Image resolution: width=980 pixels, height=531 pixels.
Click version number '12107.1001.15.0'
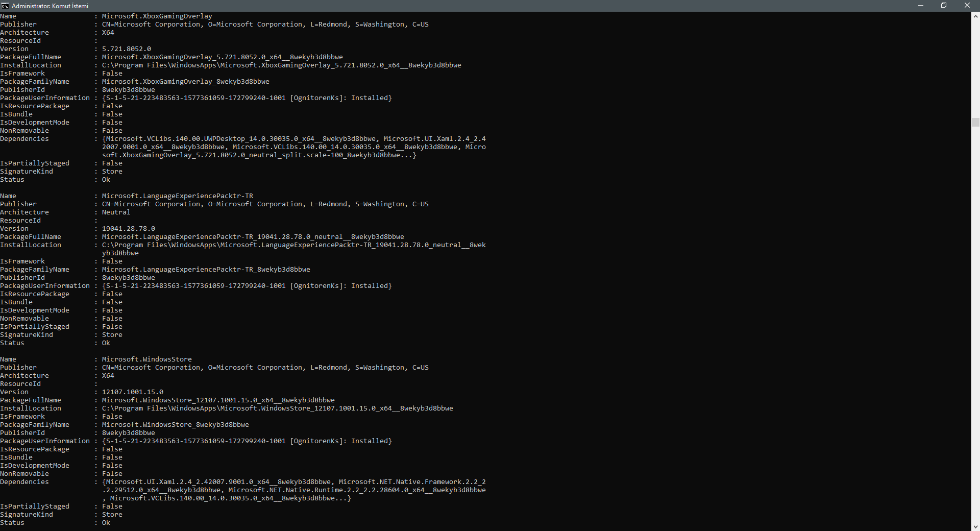point(133,392)
